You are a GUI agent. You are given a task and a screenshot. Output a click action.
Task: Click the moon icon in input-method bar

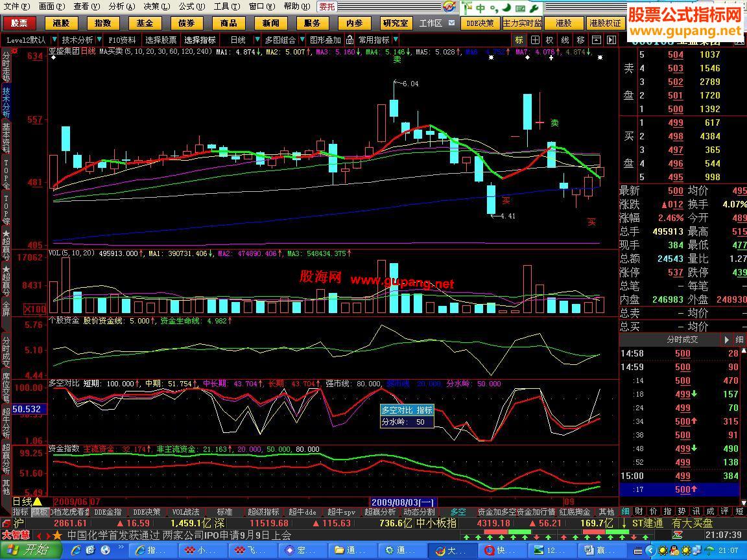click(x=506, y=8)
